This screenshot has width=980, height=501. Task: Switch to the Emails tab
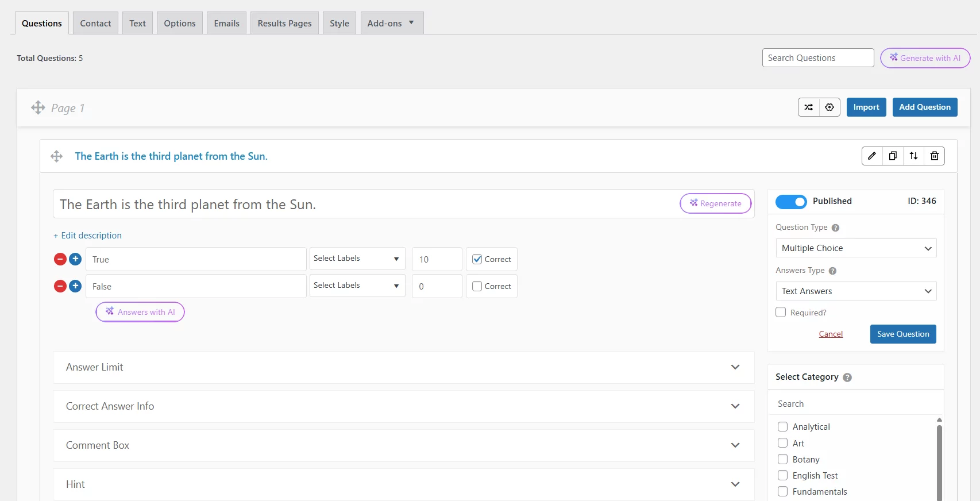pyautogui.click(x=226, y=23)
